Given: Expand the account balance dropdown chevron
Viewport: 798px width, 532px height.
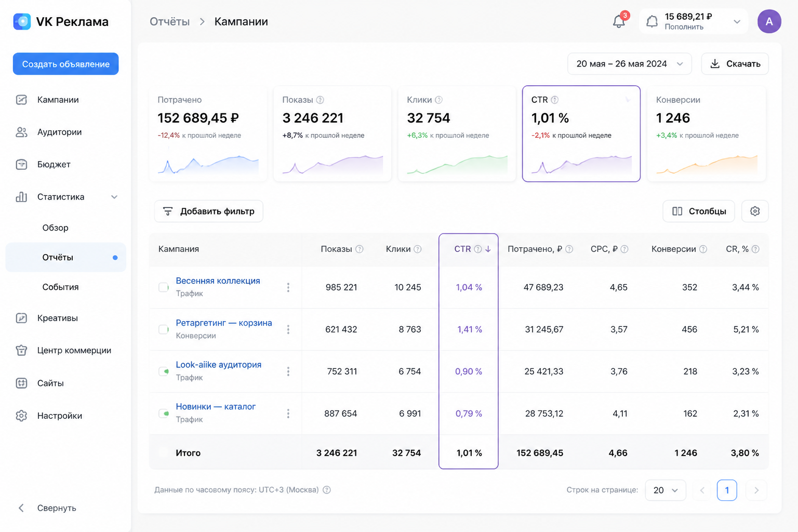Looking at the screenshot, I should click(x=737, y=22).
